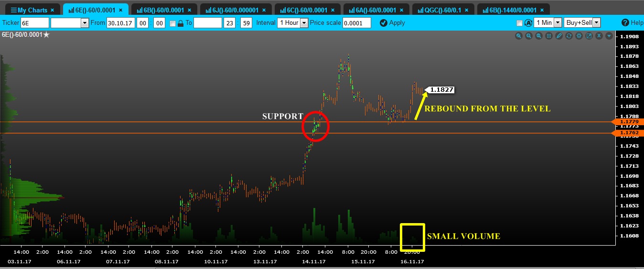Screen dimensions: 644x269
Task: Switch to the 6B()-60/0.0001 tab
Action: [163, 10]
